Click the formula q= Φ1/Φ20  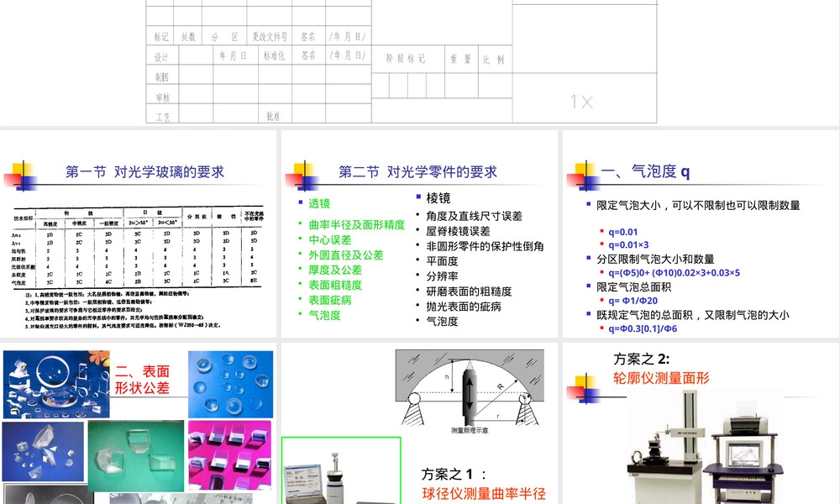(633, 301)
